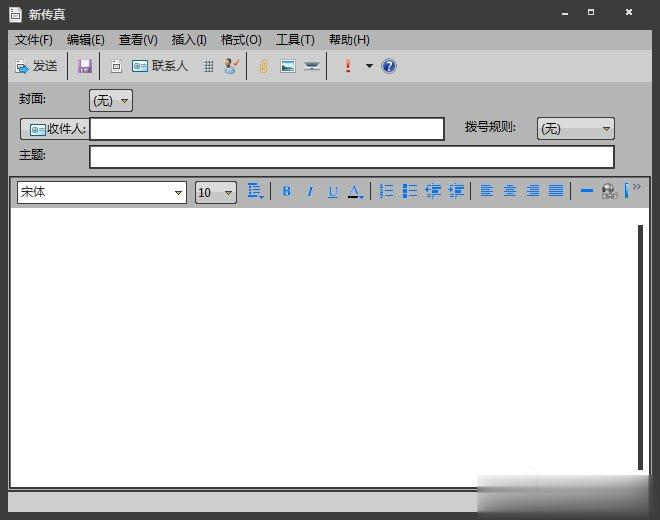The height and width of the screenshot is (520, 660).
Task: Close the 新传真 window
Action: [x=628, y=12]
